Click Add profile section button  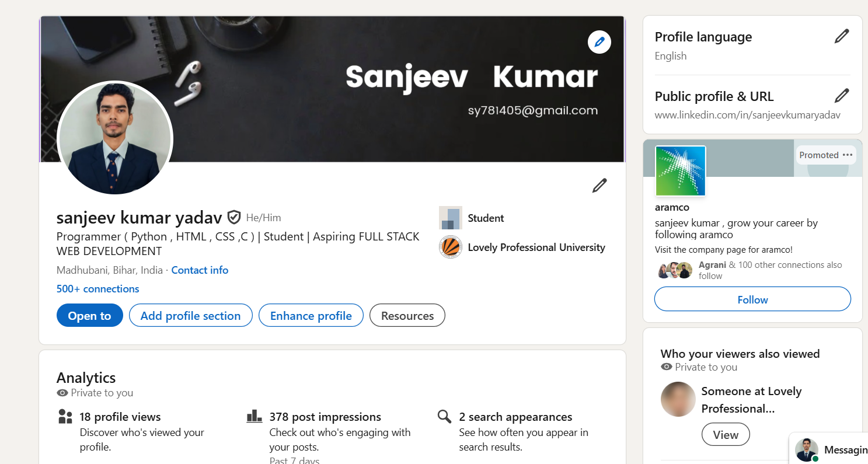(190, 316)
